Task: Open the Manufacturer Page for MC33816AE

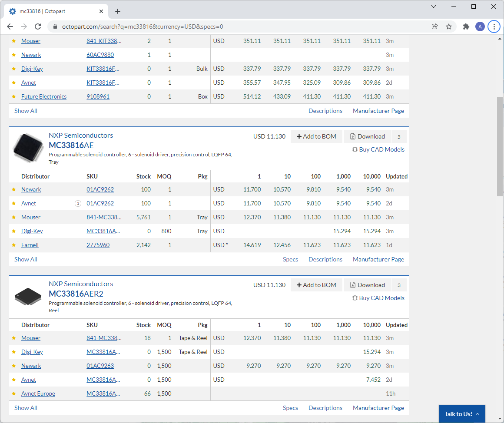Action: point(378,259)
